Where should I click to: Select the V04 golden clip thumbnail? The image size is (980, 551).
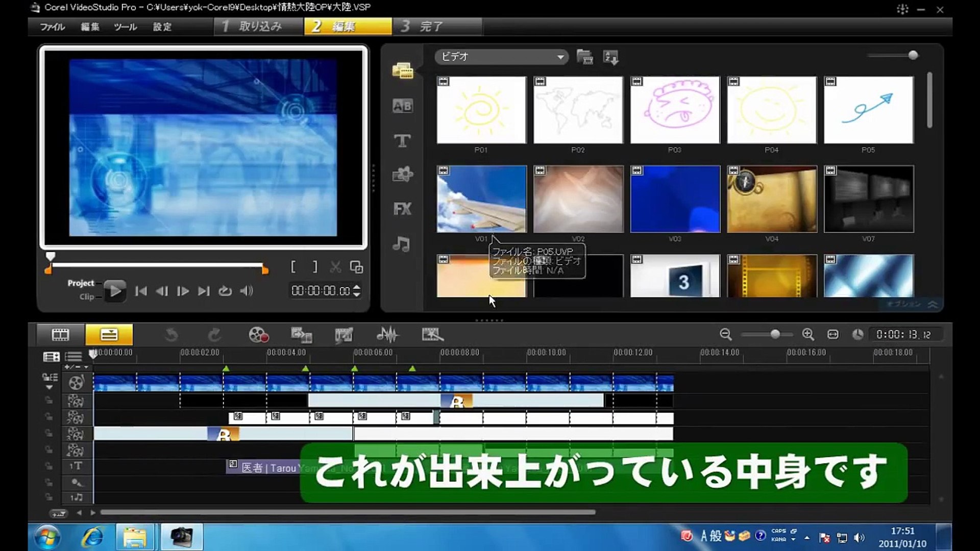click(x=772, y=199)
